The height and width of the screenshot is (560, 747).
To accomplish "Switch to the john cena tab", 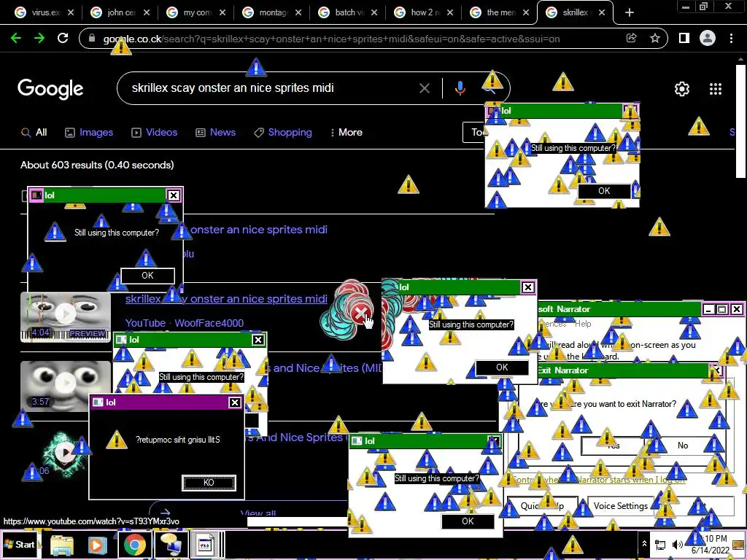I will [120, 13].
